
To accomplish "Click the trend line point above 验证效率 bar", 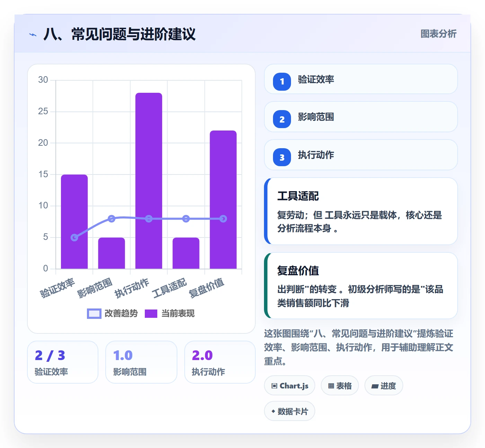I will tap(74, 238).
